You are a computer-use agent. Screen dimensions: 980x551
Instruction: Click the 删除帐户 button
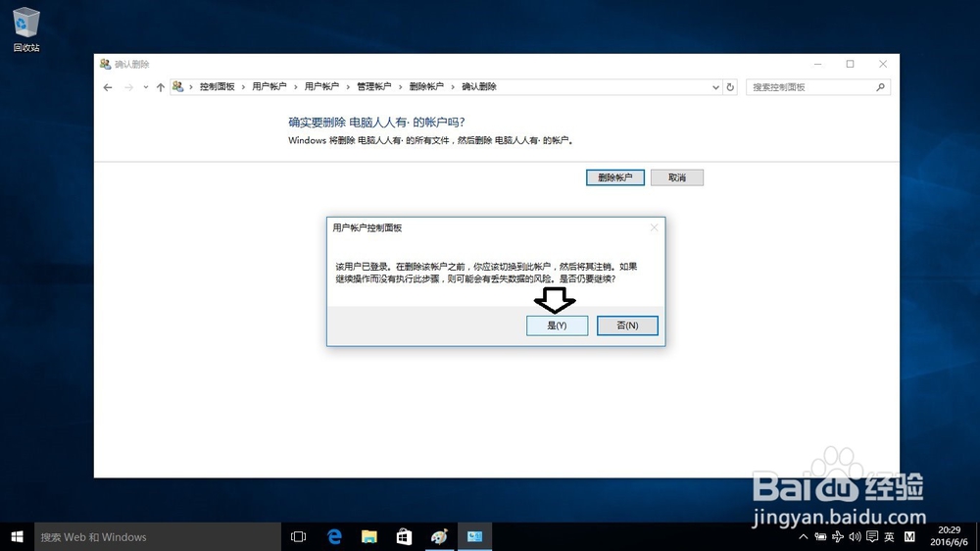(x=615, y=177)
